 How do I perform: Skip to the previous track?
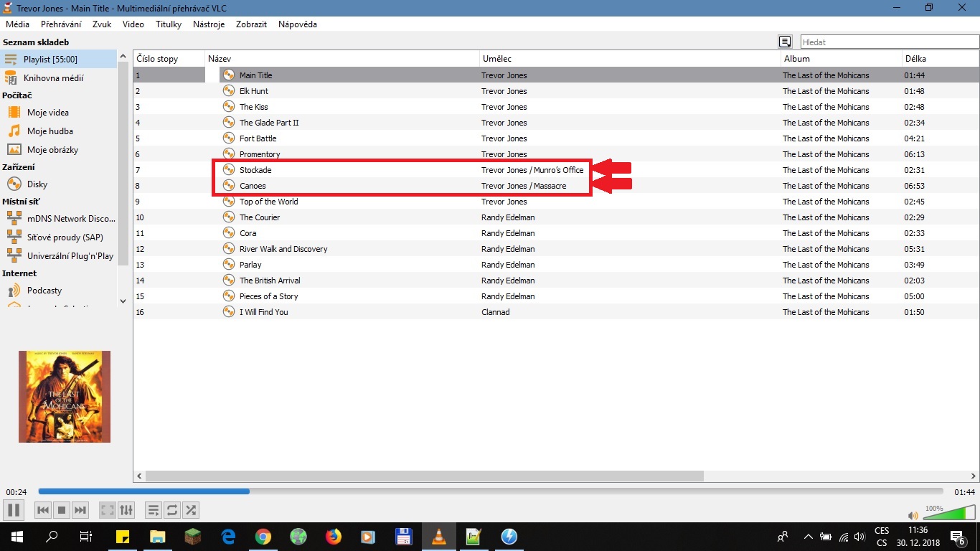[x=43, y=510]
